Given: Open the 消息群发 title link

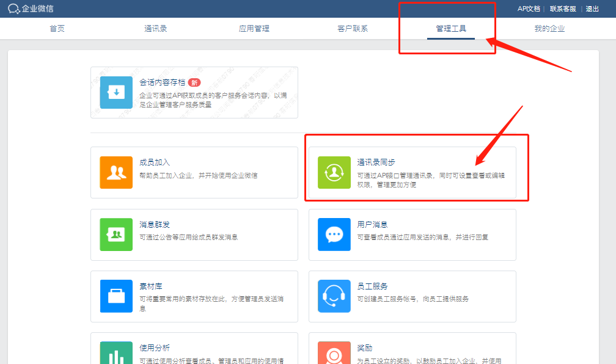Looking at the screenshot, I should 155,224.
